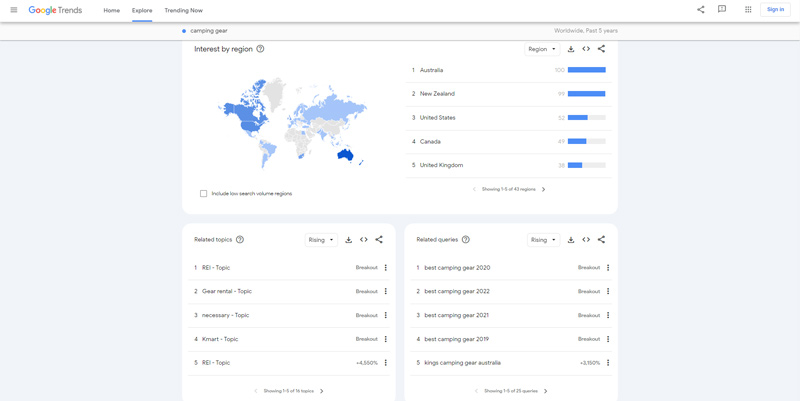Show next page of regions
The width and height of the screenshot is (800, 401).
pos(543,189)
